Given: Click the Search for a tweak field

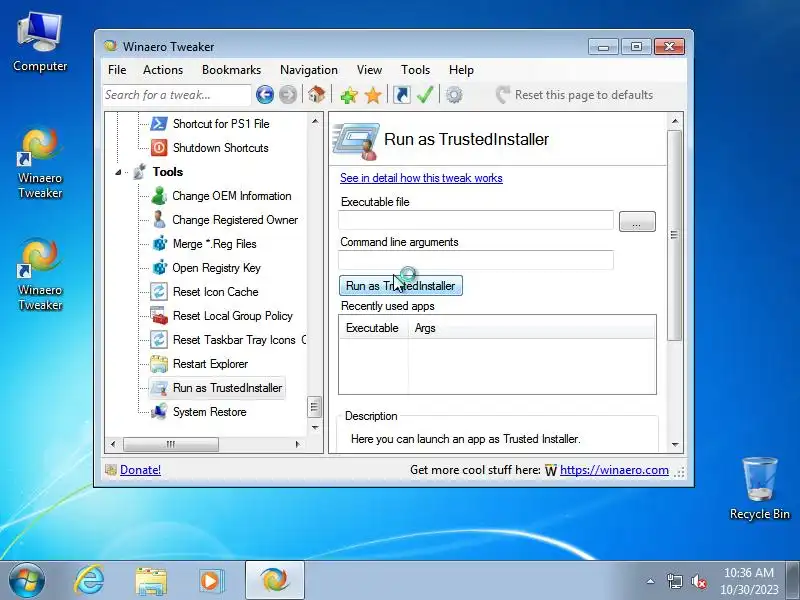Looking at the screenshot, I should pyautogui.click(x=177, y=95).
